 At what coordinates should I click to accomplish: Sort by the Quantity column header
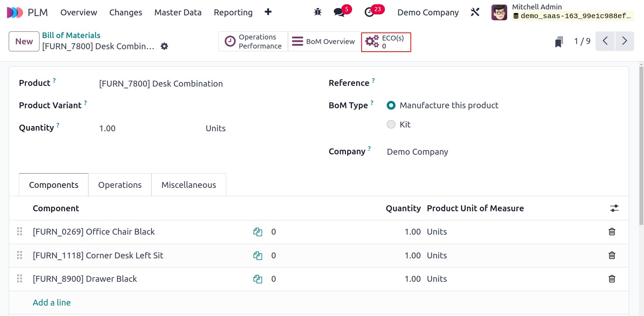point(403,208)
